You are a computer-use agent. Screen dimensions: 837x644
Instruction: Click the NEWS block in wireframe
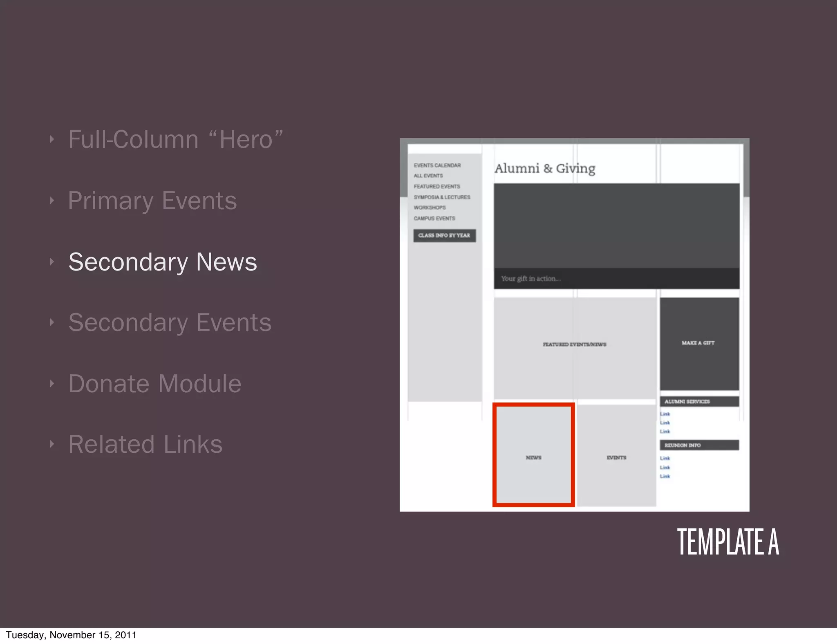[534, 455]
